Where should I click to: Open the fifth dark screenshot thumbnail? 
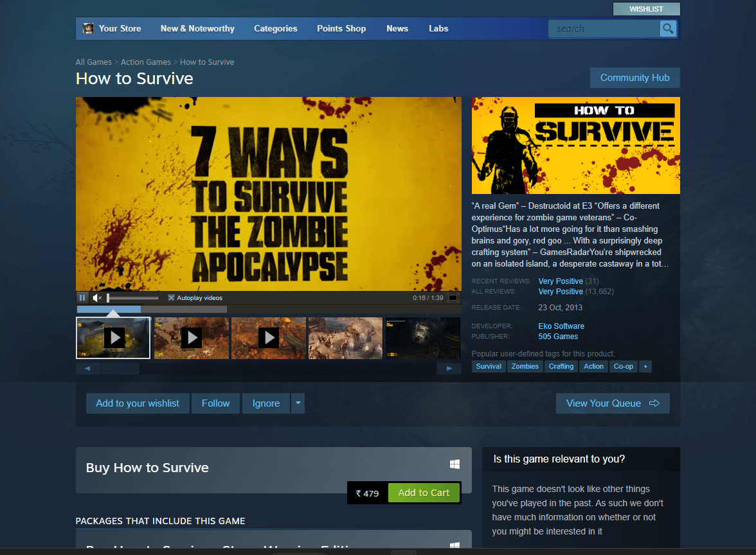pos(423,338)
